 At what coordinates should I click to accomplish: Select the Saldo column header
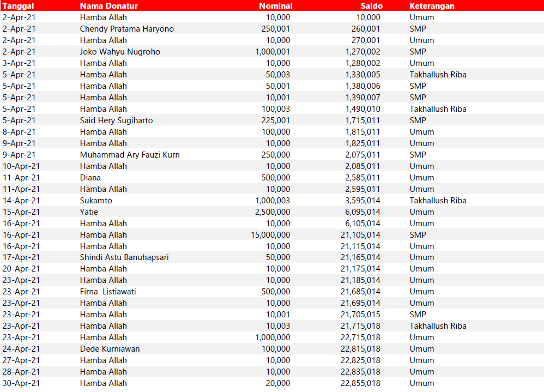(372, 5)
